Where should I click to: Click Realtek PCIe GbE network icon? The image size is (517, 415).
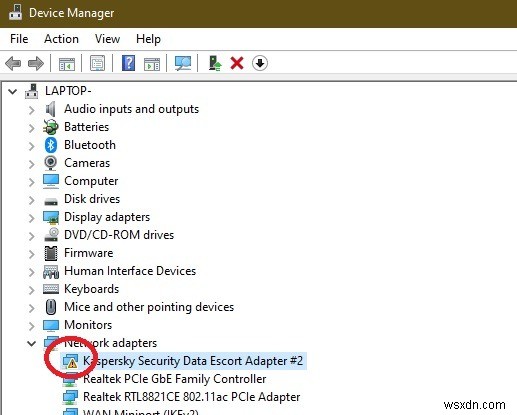pyautogui.click(x=70, y=380)
